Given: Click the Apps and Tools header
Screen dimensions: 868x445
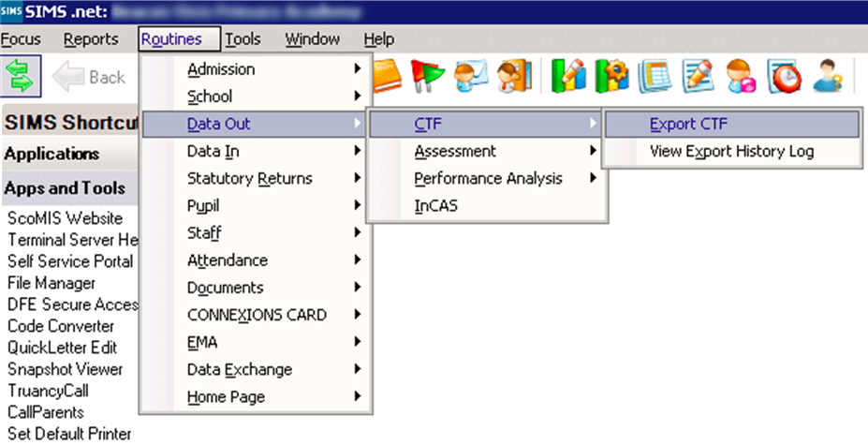Looking at the screenshot, I should point(69,188).
